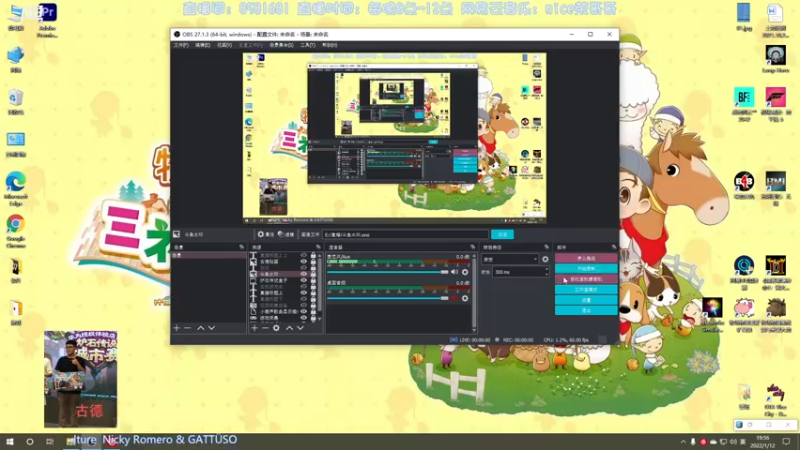
Task: Click Studio Mode button in Controls
Action: pos(586,289)
